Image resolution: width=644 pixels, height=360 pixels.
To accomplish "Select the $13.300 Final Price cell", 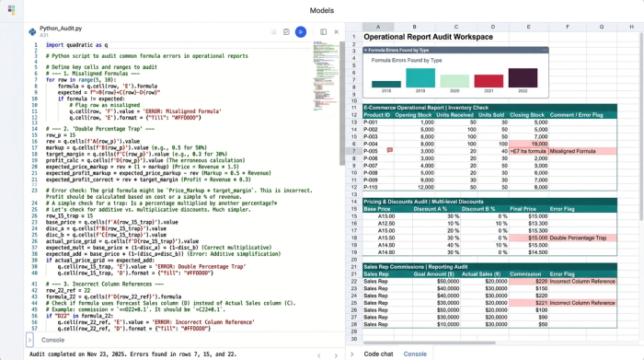I will coord(529,224).
